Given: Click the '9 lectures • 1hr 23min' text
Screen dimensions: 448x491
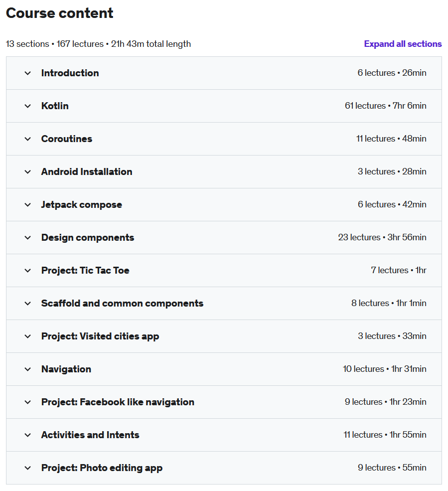Looking at the screenshot, I should coord(386,402).
